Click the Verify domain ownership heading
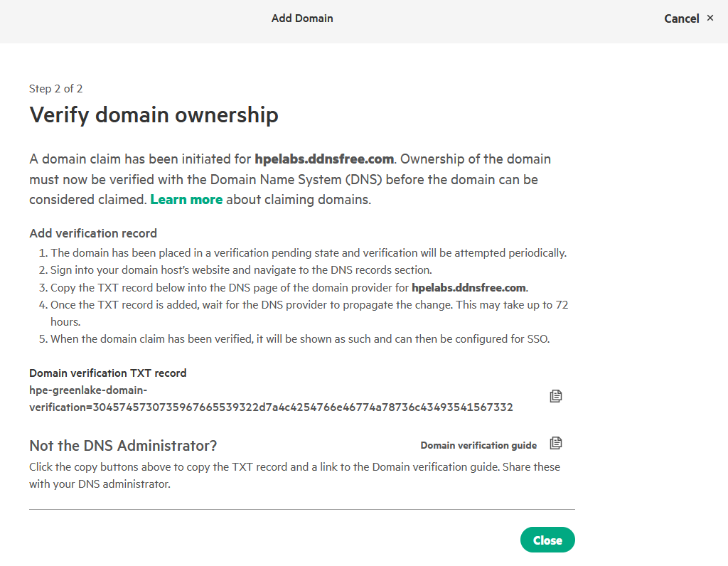Screen dimensions: 728x566 click(154, 114)
